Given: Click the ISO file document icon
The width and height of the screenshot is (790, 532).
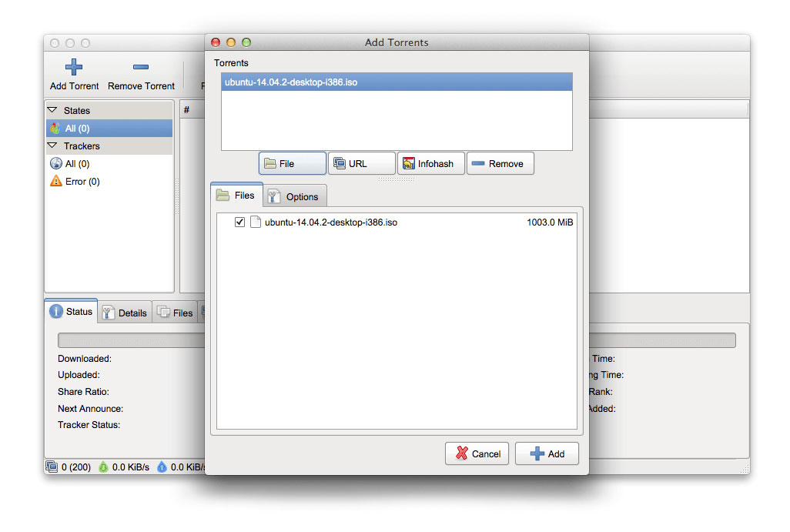Looking at the screenshot, I should [256, 222].
